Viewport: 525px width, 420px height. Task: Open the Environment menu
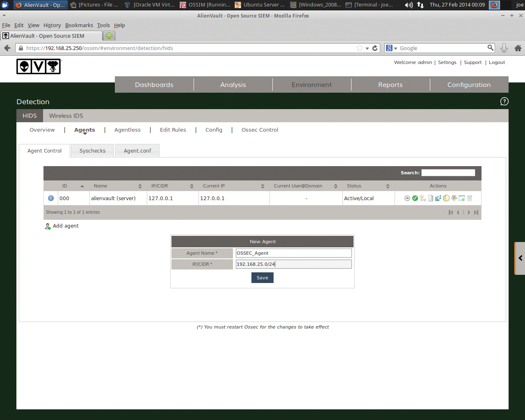click(x=312, y=84)
